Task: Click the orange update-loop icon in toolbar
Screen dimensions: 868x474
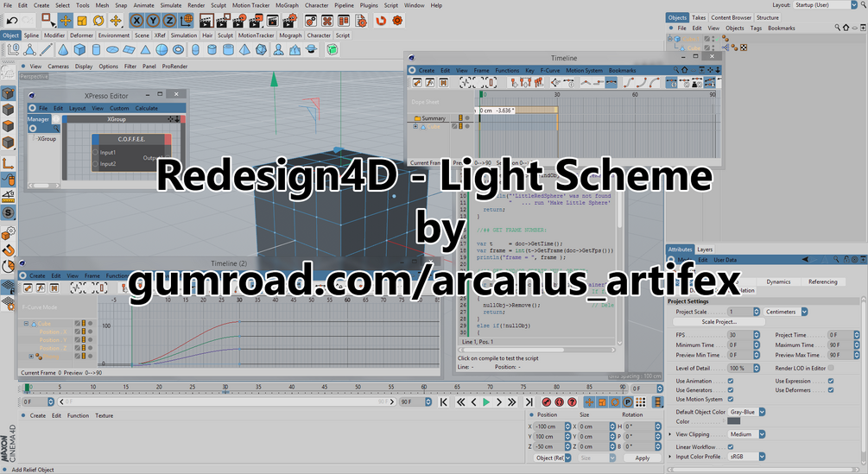Action: 381,21
